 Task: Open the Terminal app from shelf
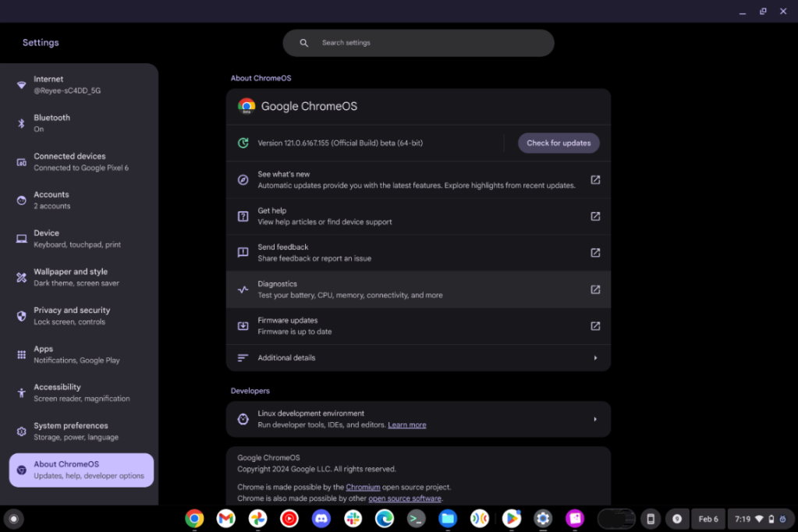[417, 518]
